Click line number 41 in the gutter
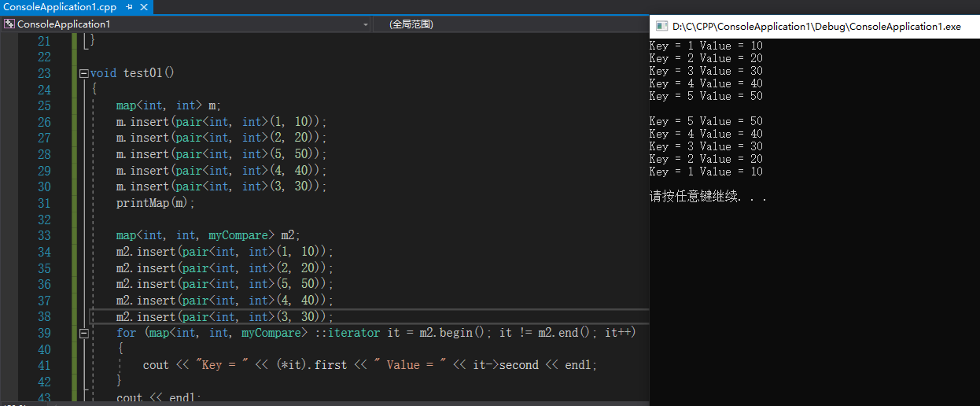 coord(44,365)
